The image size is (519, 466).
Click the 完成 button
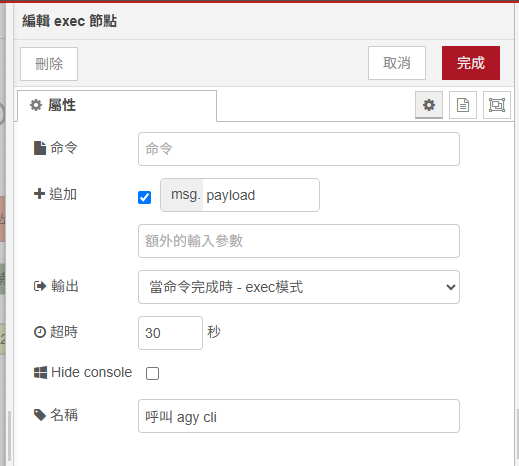point(471,63)
